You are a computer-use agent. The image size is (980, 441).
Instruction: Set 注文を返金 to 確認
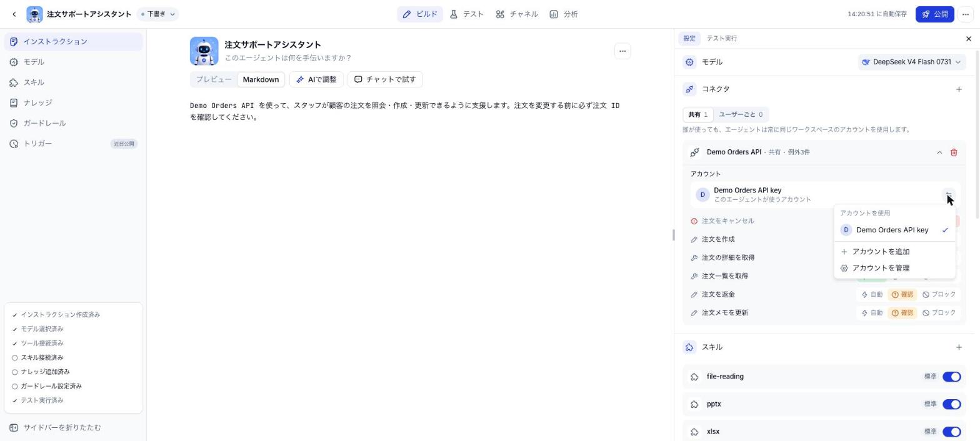[902, 295]
